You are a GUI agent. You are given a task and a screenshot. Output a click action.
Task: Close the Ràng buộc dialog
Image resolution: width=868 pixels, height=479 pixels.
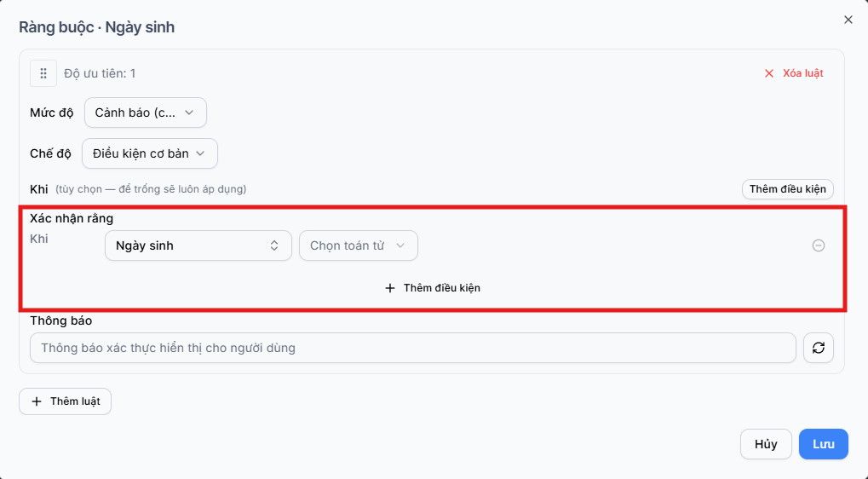coord(848,20)
